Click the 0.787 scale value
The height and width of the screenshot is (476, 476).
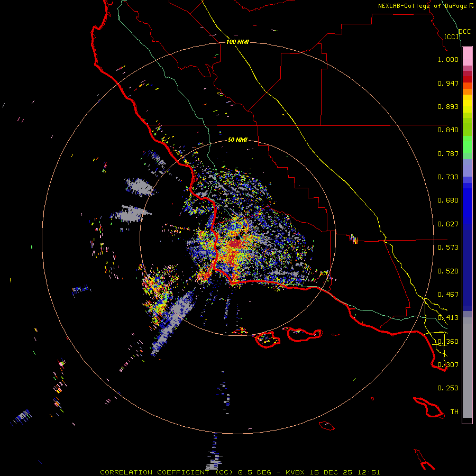448,153
